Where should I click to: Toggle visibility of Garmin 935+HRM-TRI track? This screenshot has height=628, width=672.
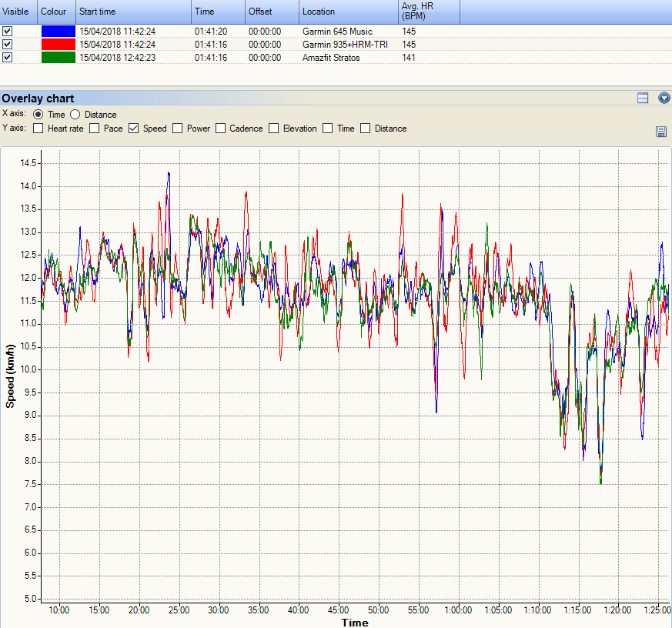tap(8, 45)
